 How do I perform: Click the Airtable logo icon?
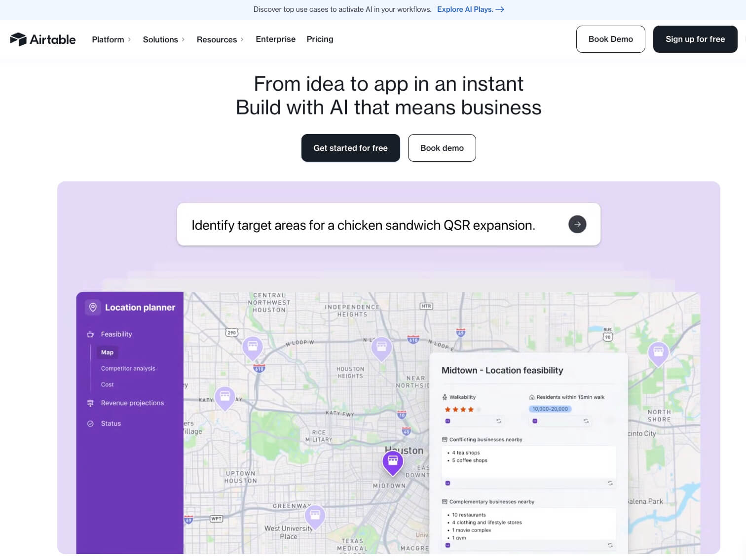point(19,39)
